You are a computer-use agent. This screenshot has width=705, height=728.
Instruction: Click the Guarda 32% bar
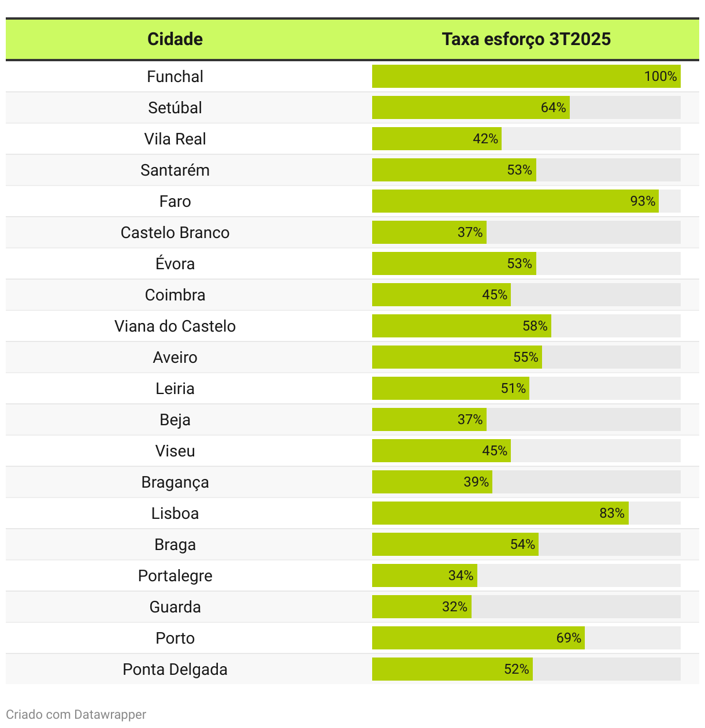(422, 607)
